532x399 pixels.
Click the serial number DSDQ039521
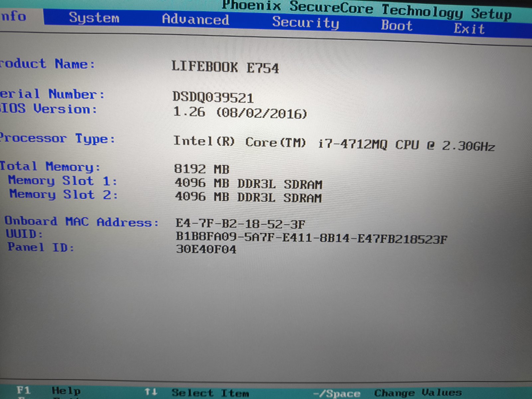click(213, 97)
